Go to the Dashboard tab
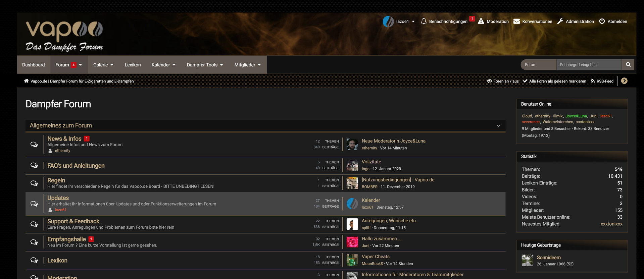This screenshot has height=279, width=644. (x=34, y=65)
